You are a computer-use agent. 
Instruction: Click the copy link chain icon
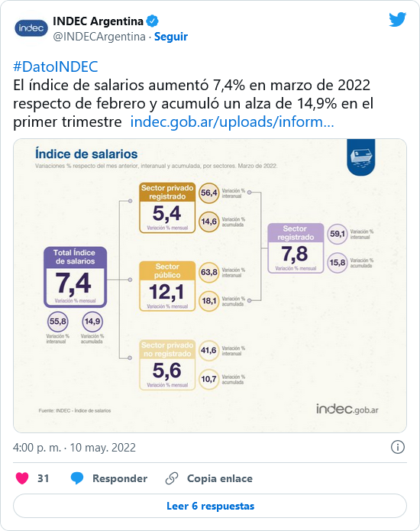(x=172, y=478)
